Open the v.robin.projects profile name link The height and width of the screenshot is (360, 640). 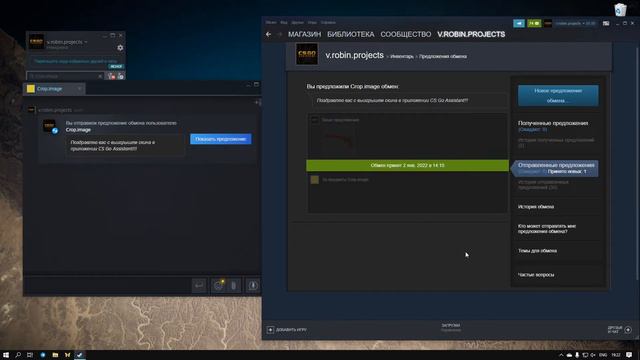[354, 55]
